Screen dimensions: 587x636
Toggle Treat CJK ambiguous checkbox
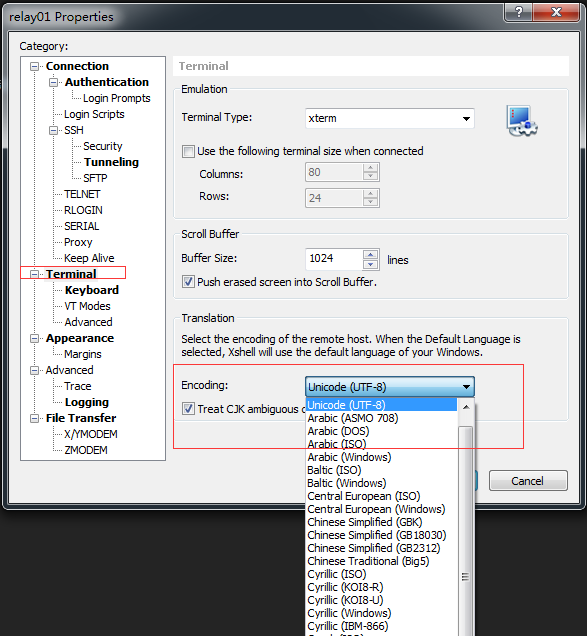(188, 408)
